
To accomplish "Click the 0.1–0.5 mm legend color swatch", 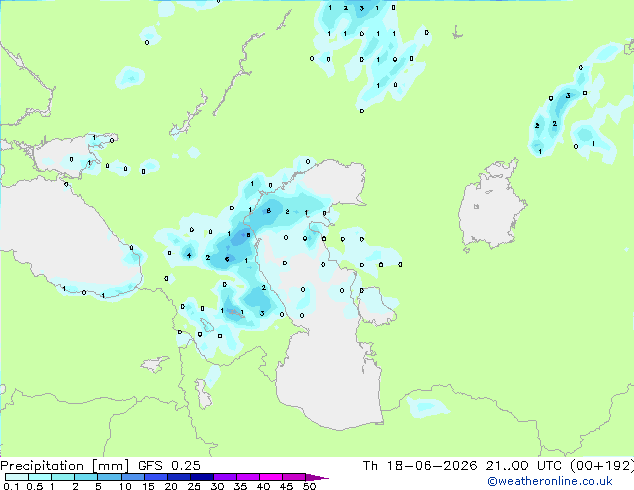I will 17,477.
